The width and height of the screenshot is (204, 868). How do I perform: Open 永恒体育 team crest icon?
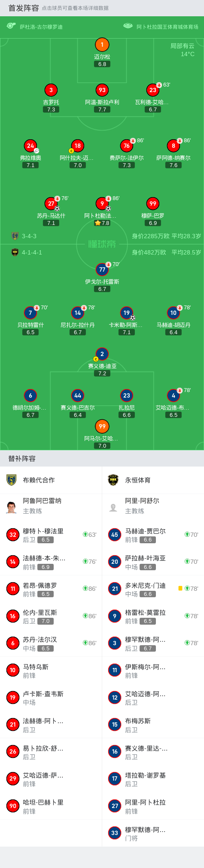coord(113,480)
